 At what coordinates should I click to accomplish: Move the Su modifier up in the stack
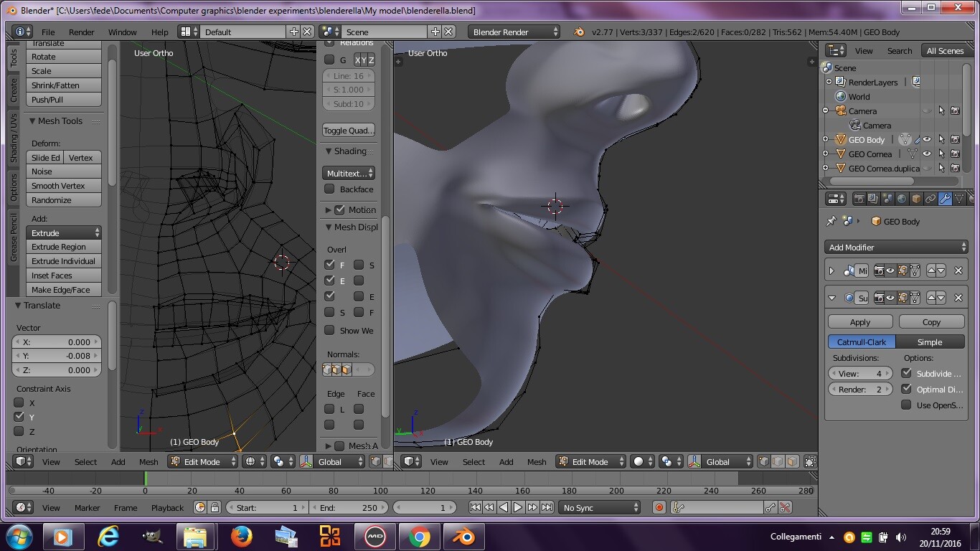tap(931, 298)
